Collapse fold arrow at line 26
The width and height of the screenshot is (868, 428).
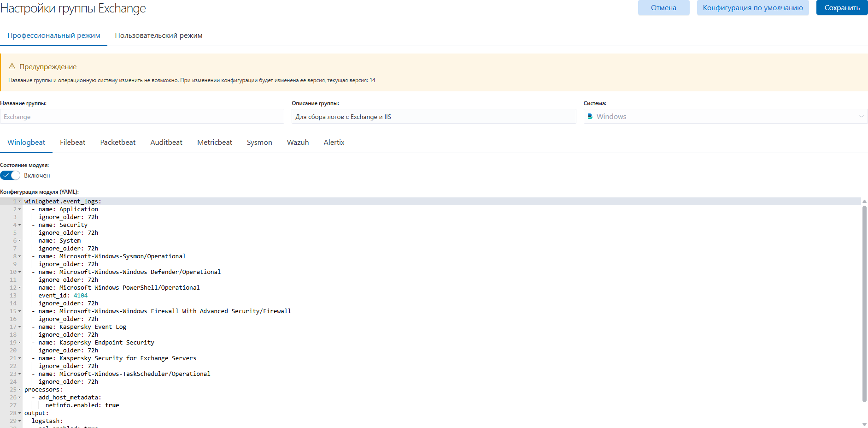tap(19, 398)
